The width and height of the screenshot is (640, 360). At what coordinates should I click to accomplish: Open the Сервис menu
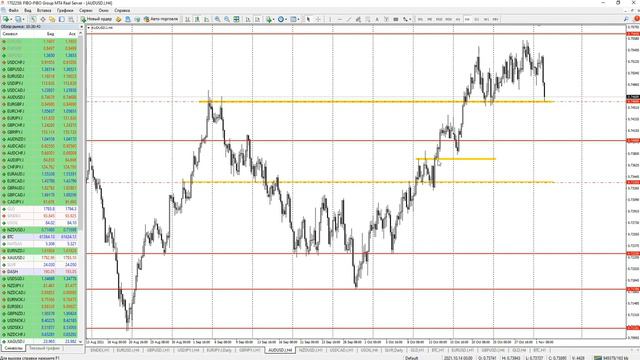click(x=86, y=10)
